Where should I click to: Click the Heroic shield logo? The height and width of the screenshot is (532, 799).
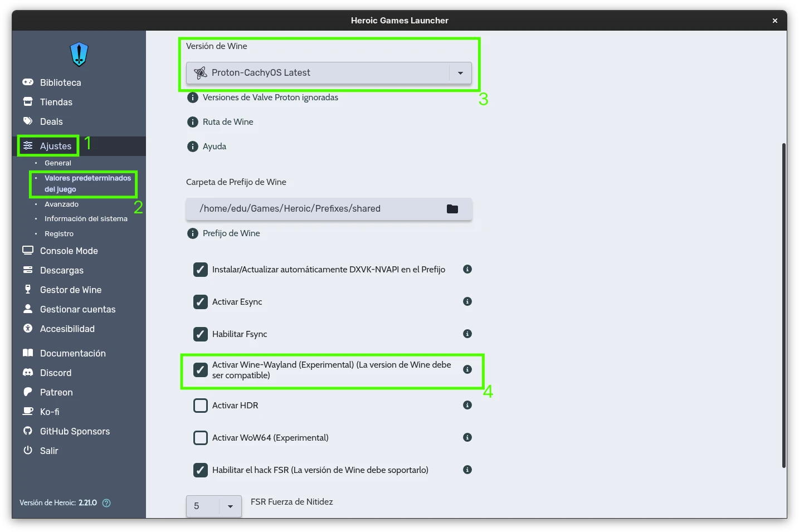tap(79, 54)
